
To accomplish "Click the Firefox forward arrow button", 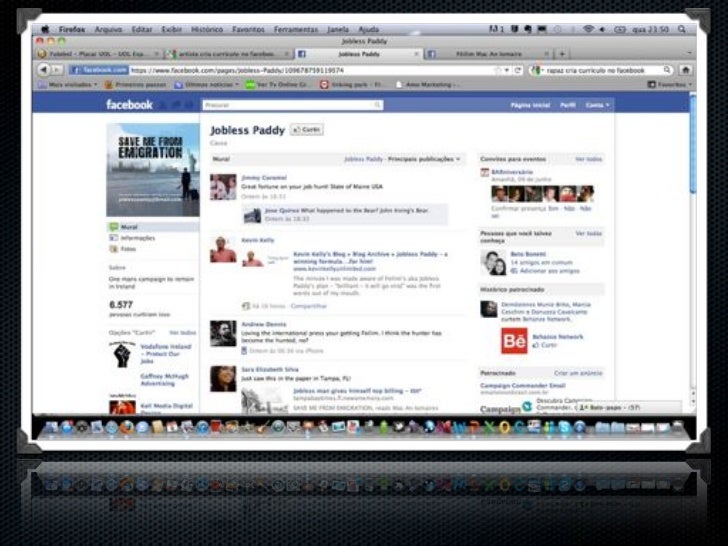I will coord(57,70).
